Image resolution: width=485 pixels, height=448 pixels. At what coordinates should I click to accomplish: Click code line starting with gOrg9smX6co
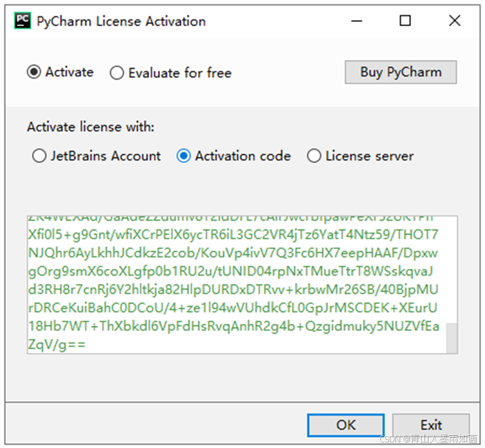pos(230,272)
